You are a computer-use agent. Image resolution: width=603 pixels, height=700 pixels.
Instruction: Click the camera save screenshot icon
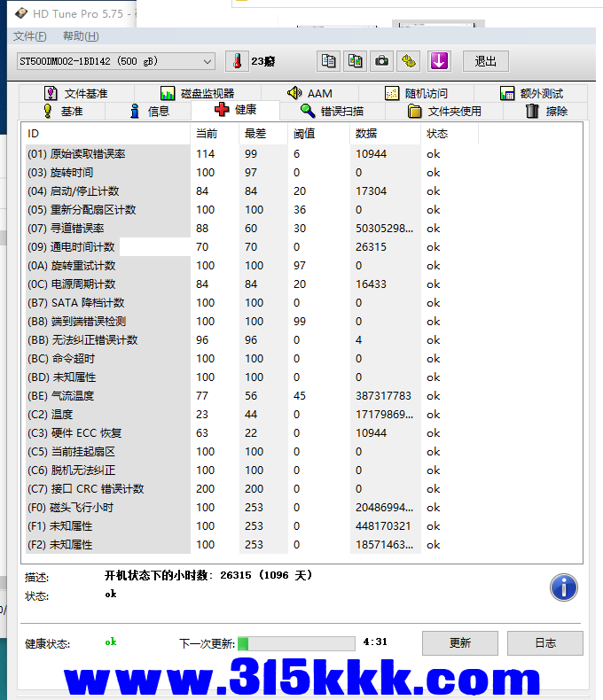pyautogui.click(x=381, y=61)
